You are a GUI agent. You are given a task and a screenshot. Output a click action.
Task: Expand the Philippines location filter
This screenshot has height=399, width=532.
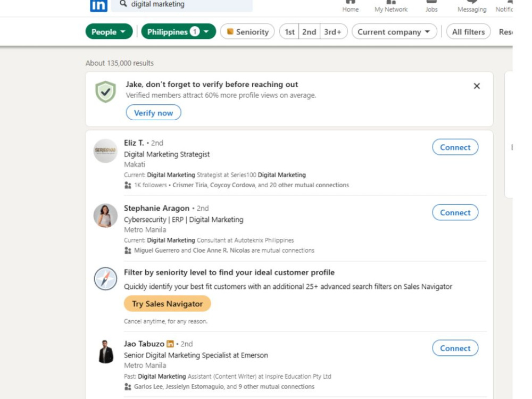click(178, 31)
